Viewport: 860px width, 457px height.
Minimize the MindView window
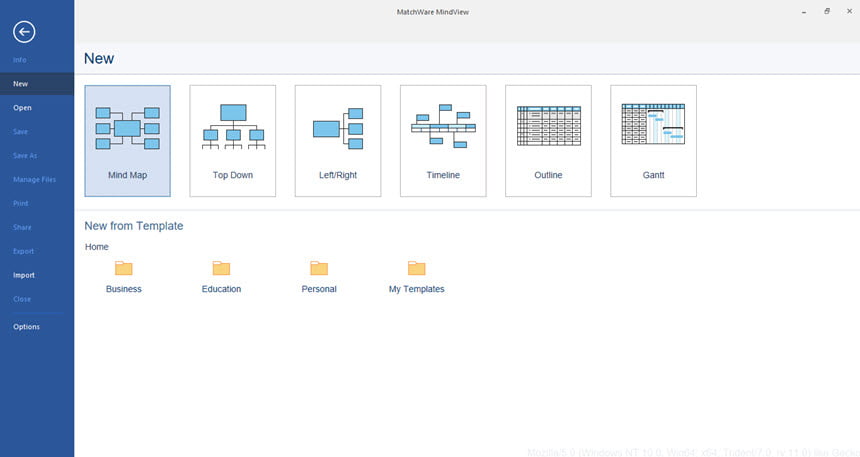(x=804, y=12)
